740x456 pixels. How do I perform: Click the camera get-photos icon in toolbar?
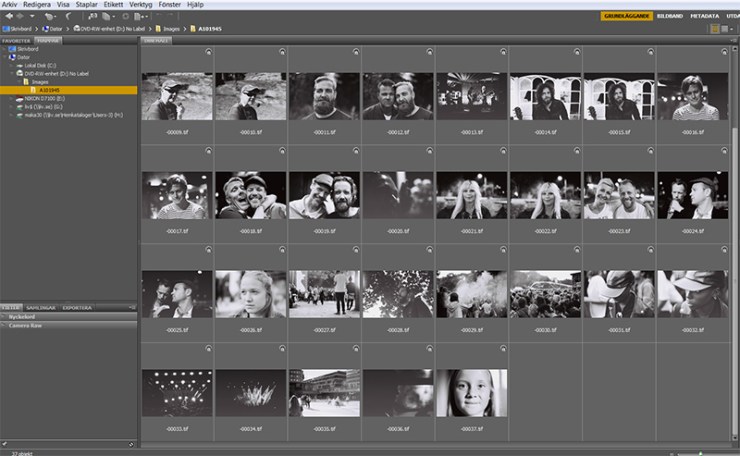click(x=93, y=16)
